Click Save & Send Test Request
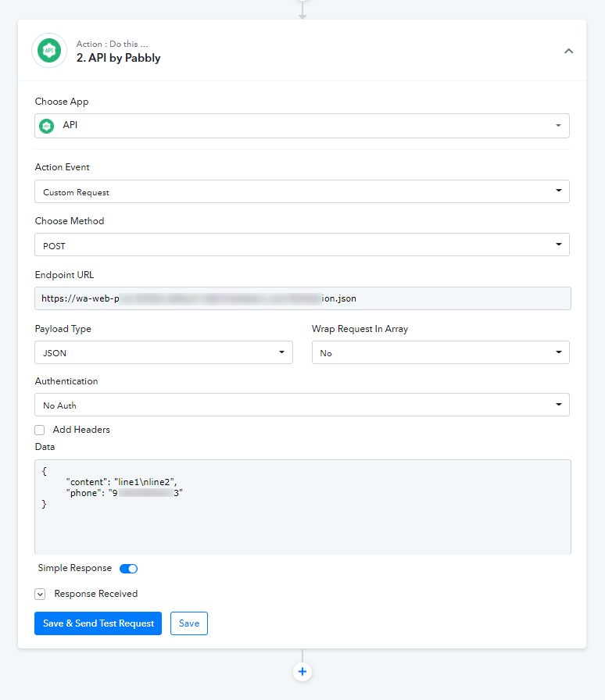Screen dimensions: 605x700 (x=98, y=623)
